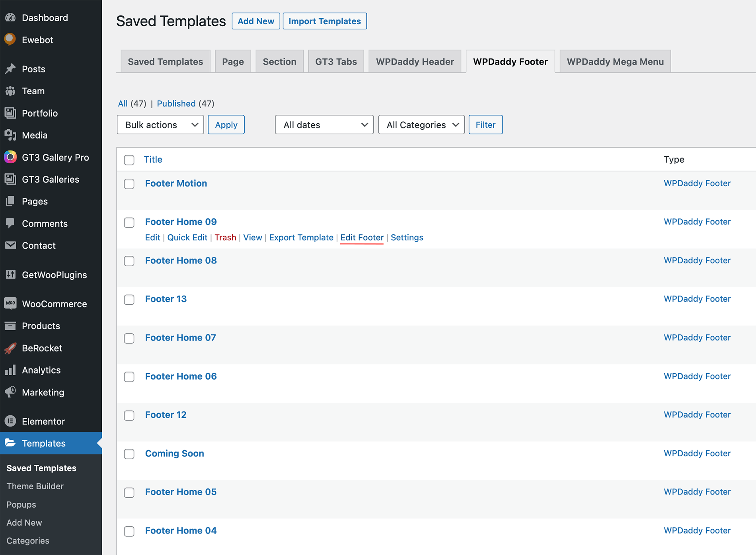Click the Analytics bar chart icon
This screenshot has width=756, height=555.
coord(10,370)
